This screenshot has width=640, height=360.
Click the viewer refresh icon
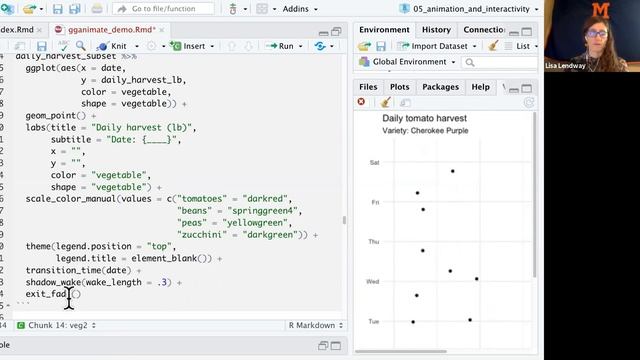point(529,102)
